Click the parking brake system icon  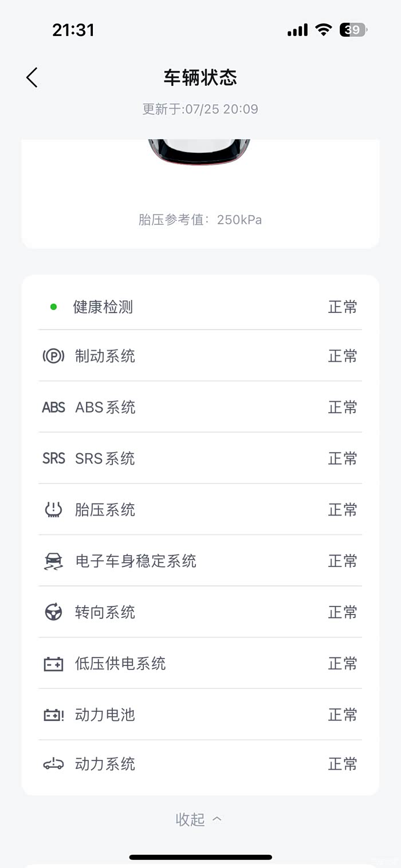[54, 356]
